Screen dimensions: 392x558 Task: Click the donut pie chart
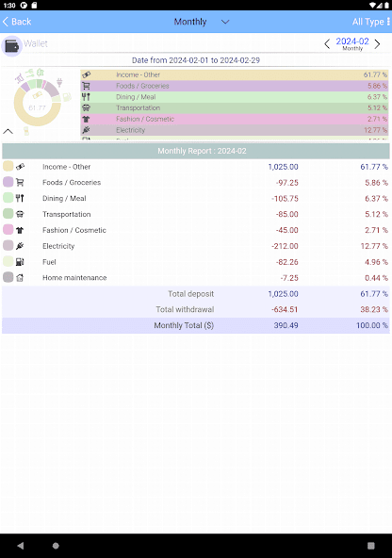click(38, 103)
